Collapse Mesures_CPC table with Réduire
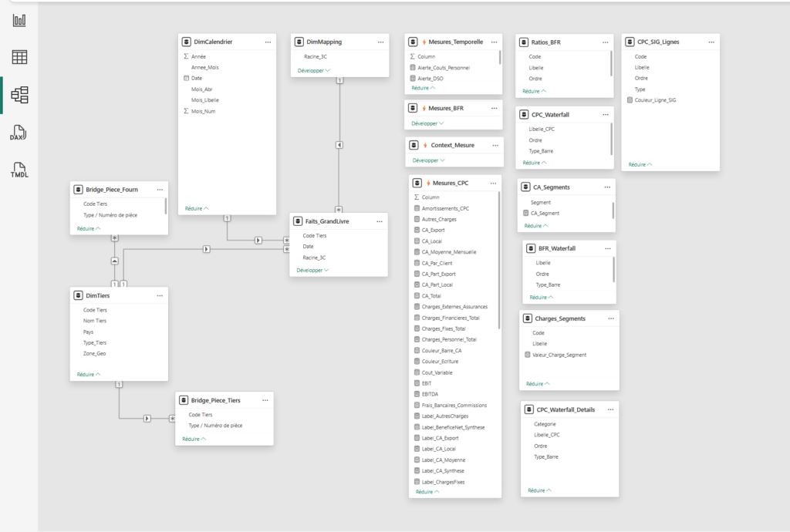 point(427,492)
